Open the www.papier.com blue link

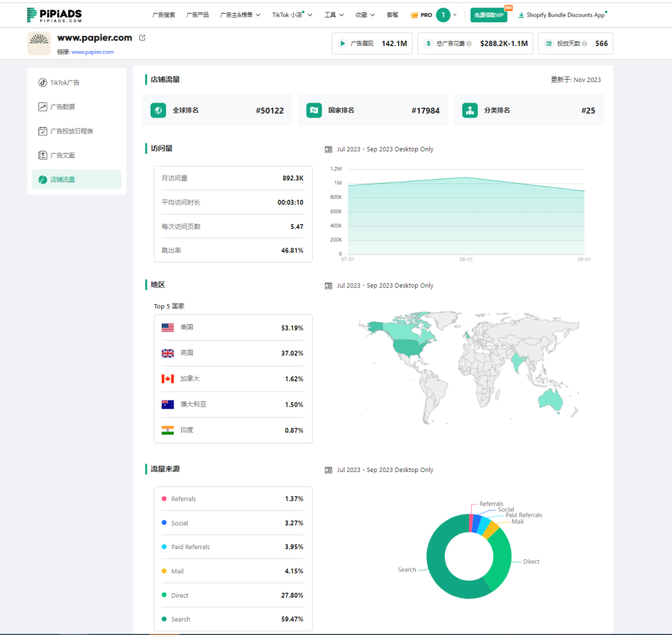93,52
